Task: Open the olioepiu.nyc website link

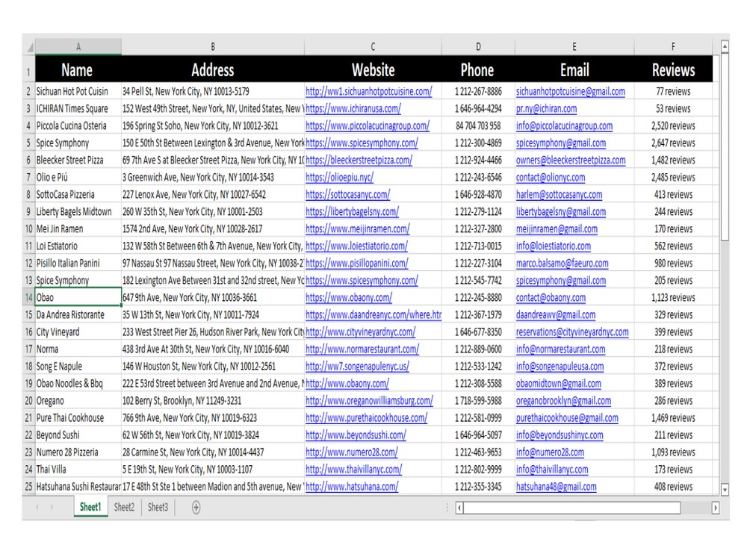Action: click(x=339, y=177)
